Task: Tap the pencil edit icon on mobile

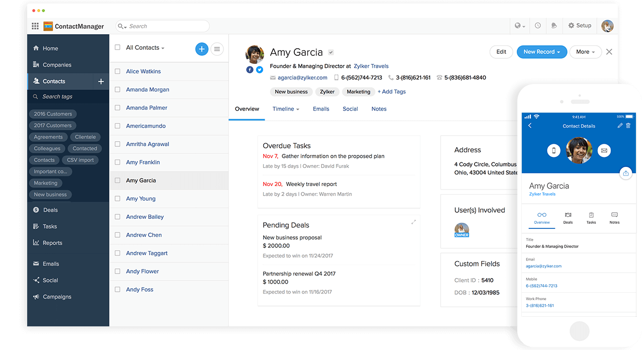Action: pyautogui.click(x=620, y=126)
